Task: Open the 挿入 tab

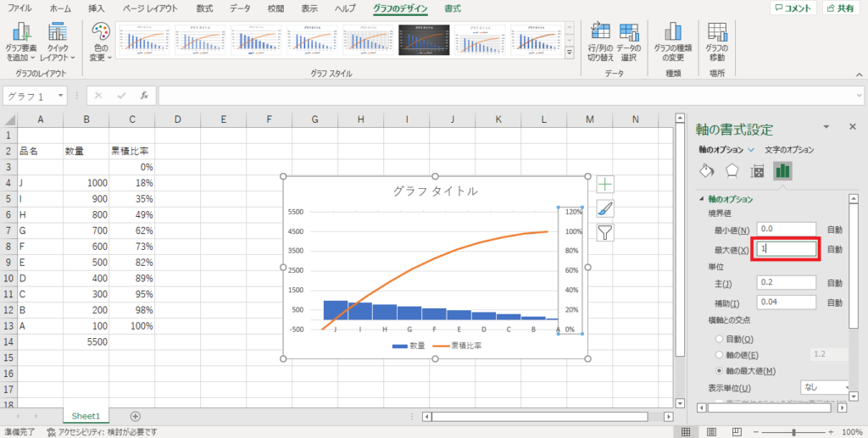Action: click(97, 8)
